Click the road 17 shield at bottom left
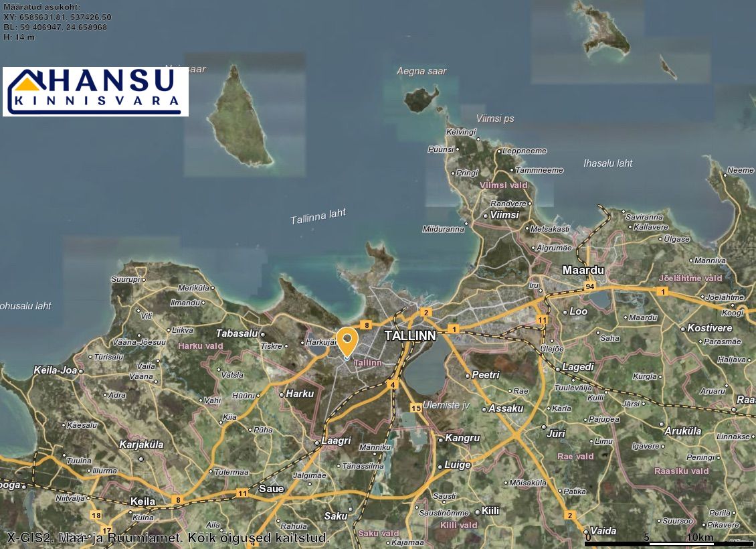 [x=106, y=531]
